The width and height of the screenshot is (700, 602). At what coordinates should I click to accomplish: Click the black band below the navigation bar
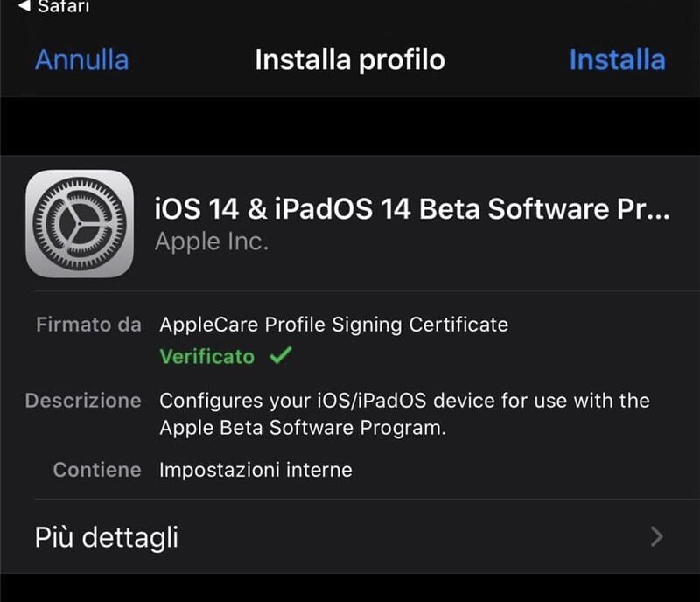(350, 125)
